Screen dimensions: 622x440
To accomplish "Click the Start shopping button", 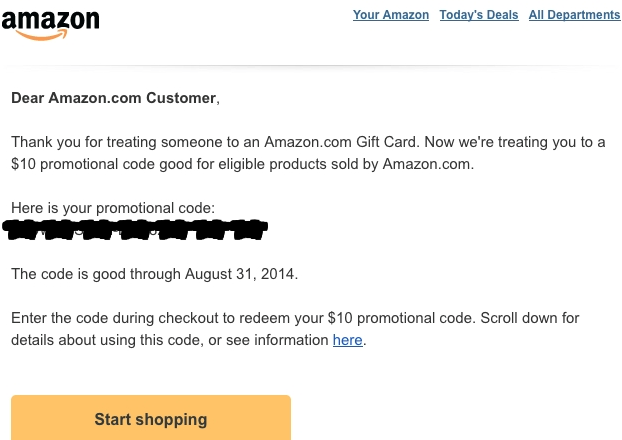I will click(151, 417).
